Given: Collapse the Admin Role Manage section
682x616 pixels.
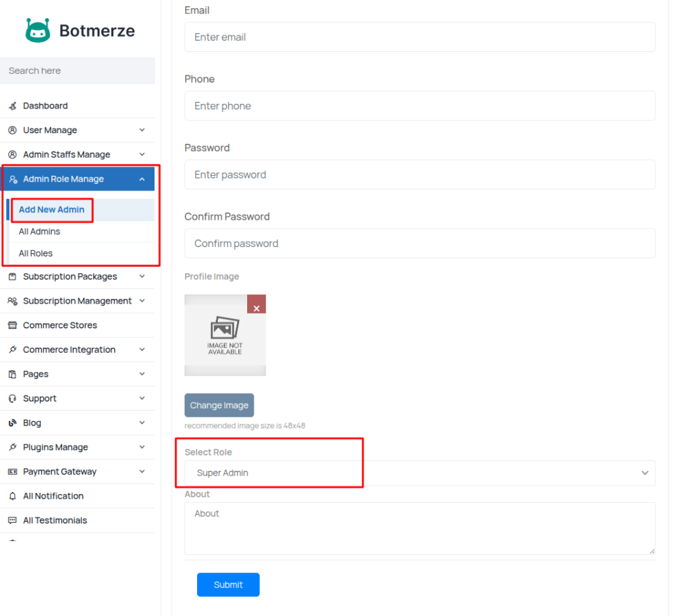Looking at the screenshot, I should [142, 179].
